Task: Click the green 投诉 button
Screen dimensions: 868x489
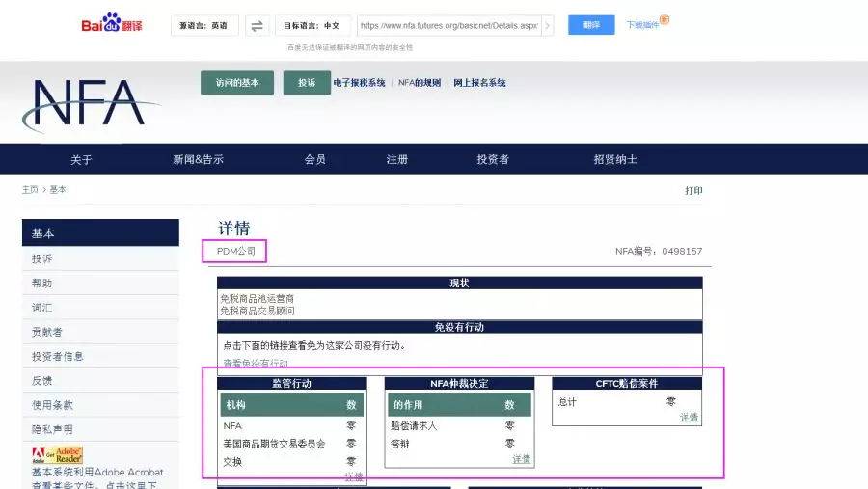Action: pyautogui.click(x=307, y=83)
